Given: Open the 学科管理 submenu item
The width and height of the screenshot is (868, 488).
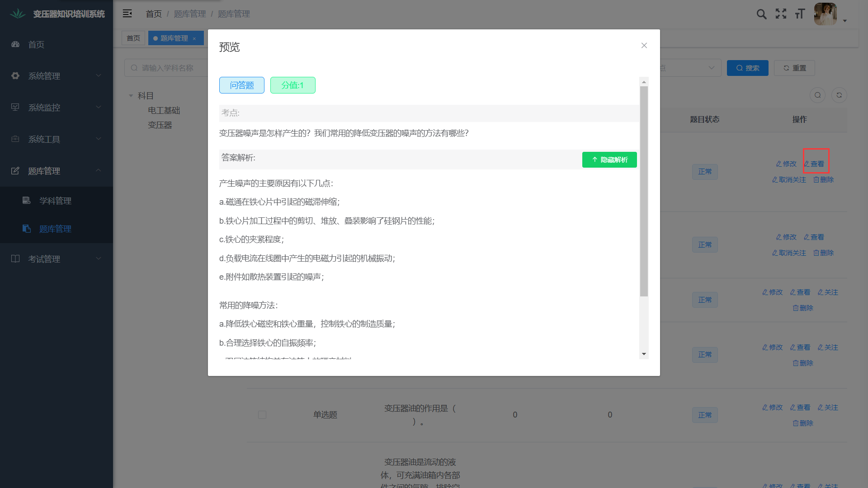Looking at the screenshot, I should (55, 201).
